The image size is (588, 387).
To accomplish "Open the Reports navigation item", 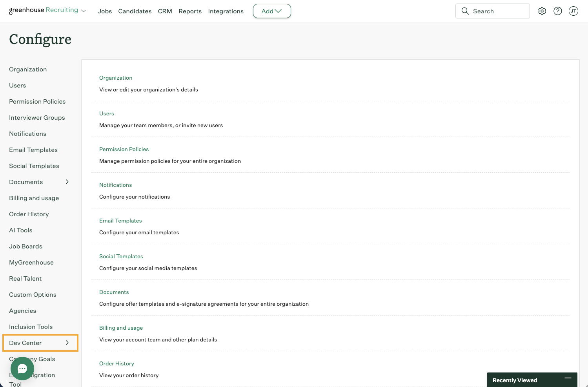I will (190, 11).
